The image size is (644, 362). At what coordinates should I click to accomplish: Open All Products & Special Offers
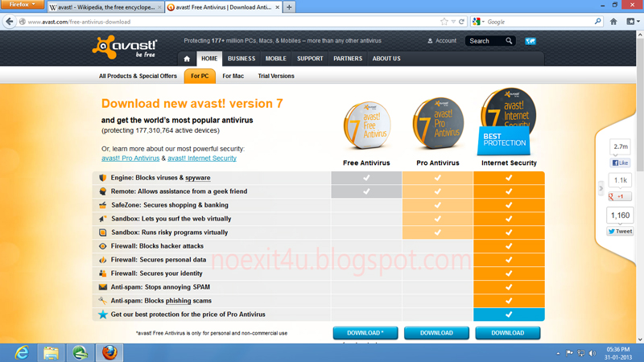click(138, 76)
